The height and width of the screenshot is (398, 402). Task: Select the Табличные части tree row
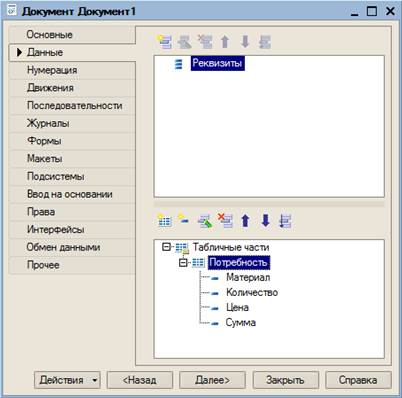coord(231,247)
